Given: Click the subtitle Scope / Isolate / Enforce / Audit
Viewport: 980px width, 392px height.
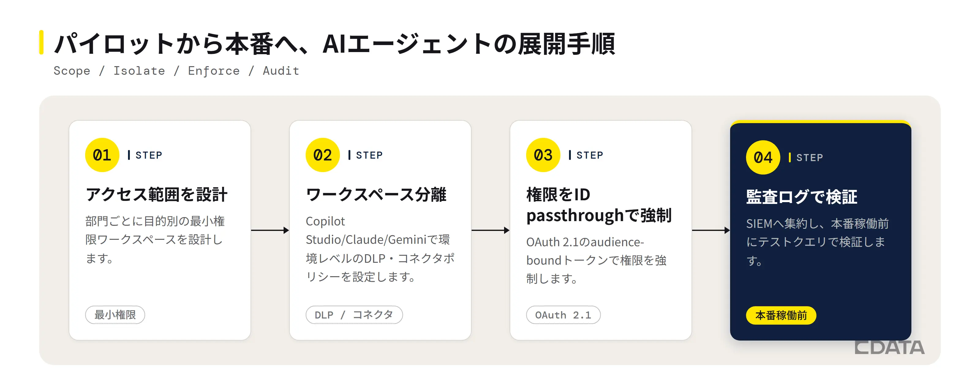Looking at the screenshot, I should pyautogui.click(x=176, y=71).
